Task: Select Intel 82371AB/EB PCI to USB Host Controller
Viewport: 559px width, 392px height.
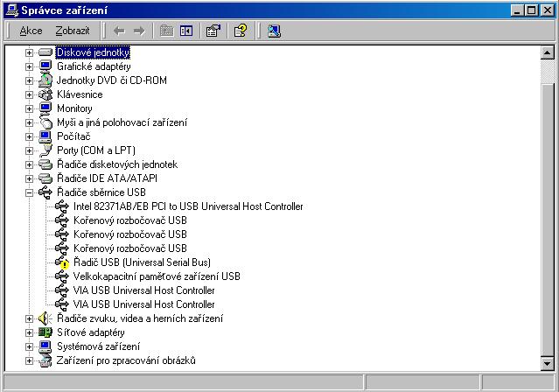Action: coord(187,206)
